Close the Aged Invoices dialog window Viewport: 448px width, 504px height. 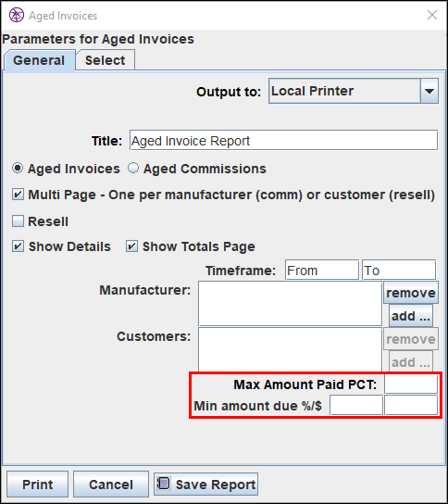(432, 15)
